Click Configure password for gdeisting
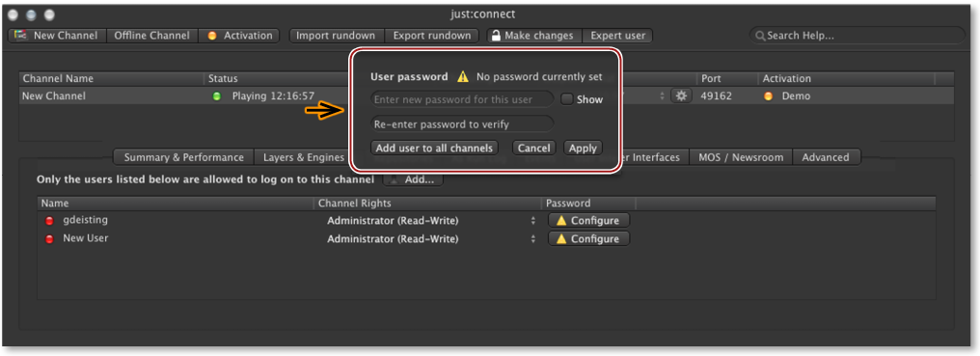This screenshot has height=356, width=980. (588, 221)
